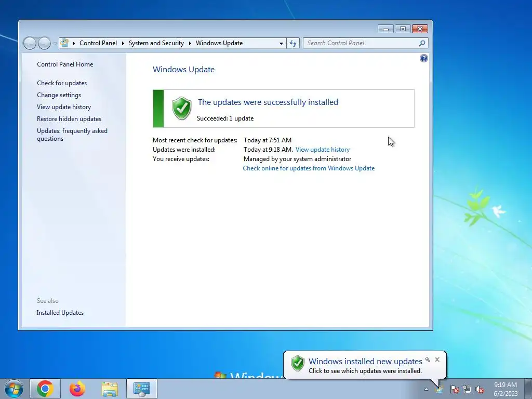Screen dimensions: 532x399
Task: Open View update history in sidebar
Action: coord(64,107)
